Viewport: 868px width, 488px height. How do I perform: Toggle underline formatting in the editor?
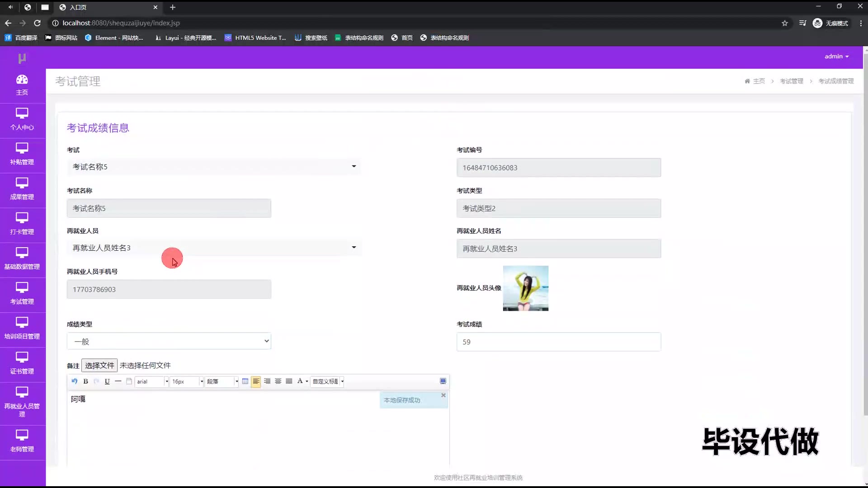tap(107, 381)
